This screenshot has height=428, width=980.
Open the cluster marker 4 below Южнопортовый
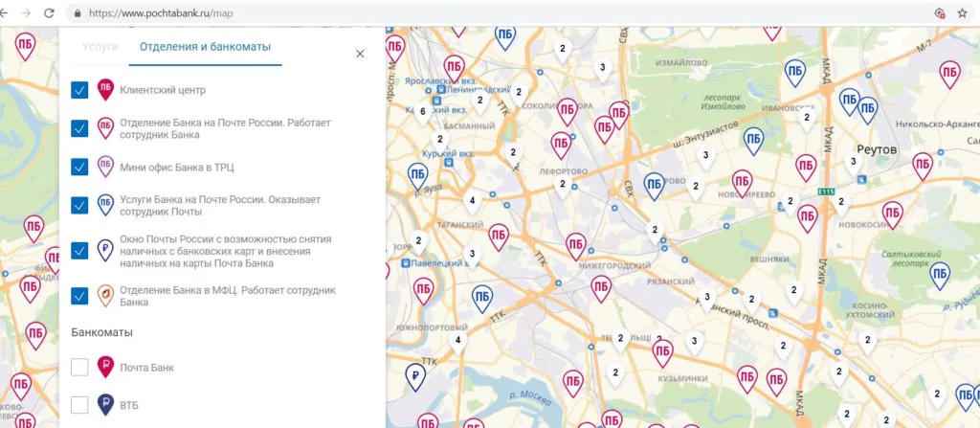458,342
